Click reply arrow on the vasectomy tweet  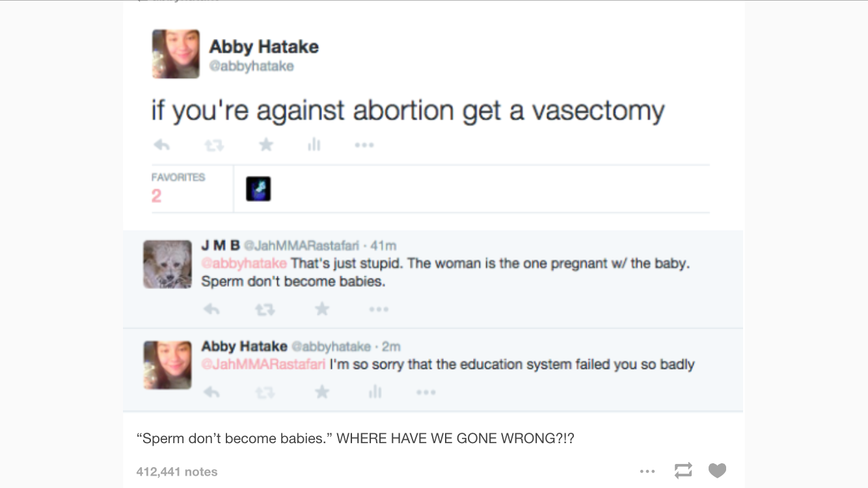[161, 145]
